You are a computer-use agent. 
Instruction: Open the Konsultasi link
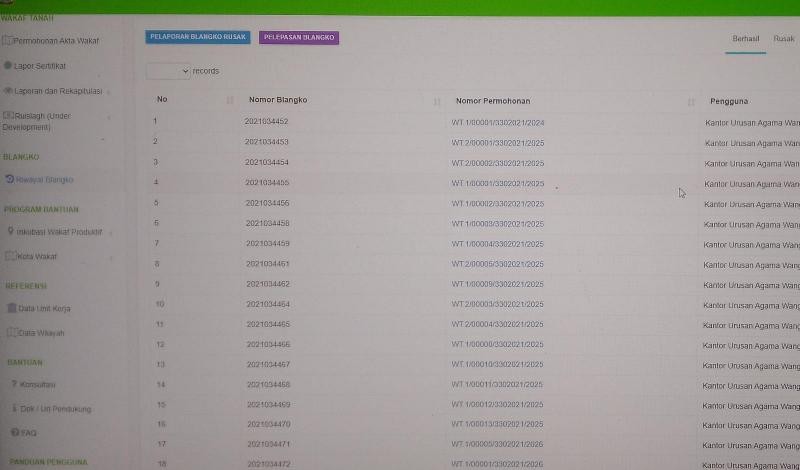pos(38,384)
